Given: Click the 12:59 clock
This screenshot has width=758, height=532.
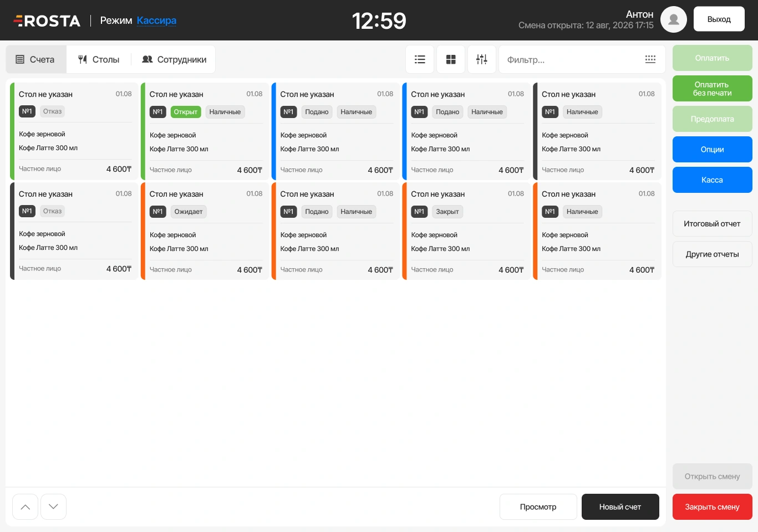Looking at the screenshot, I should click(379, 21).
